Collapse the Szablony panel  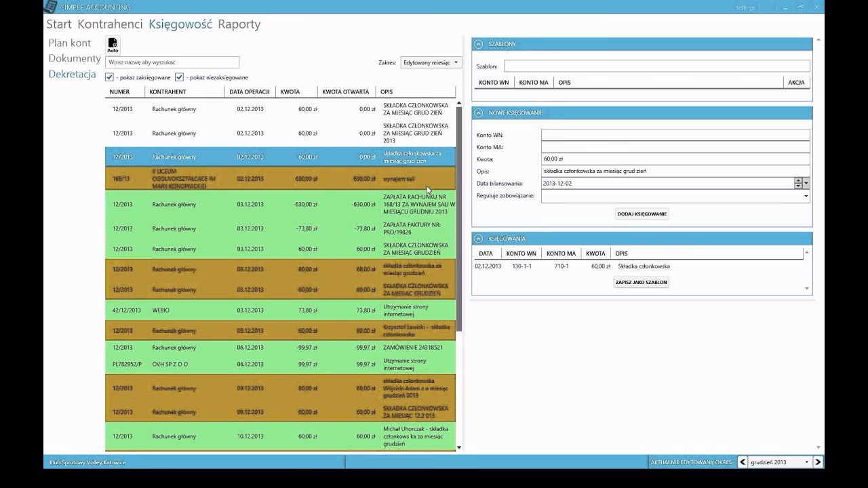[479, 44]
